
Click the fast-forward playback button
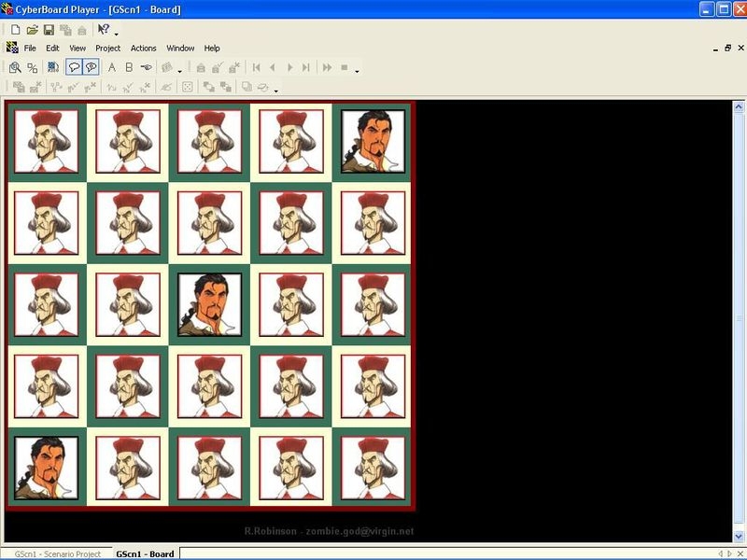[x=328, y=67]
